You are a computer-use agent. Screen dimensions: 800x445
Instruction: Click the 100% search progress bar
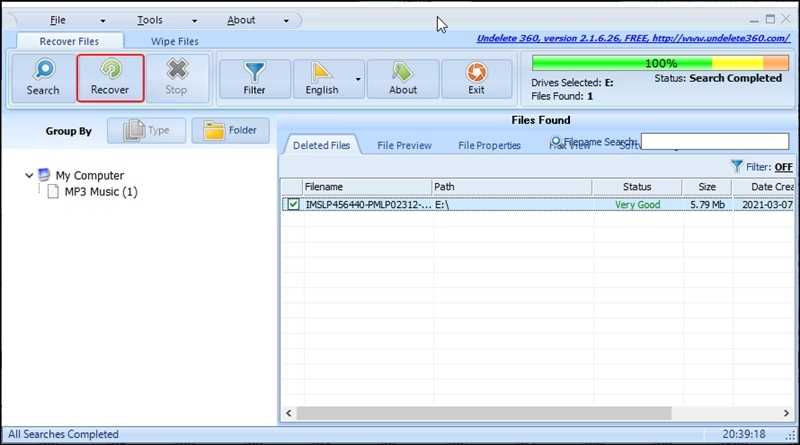tap(660, 62)
